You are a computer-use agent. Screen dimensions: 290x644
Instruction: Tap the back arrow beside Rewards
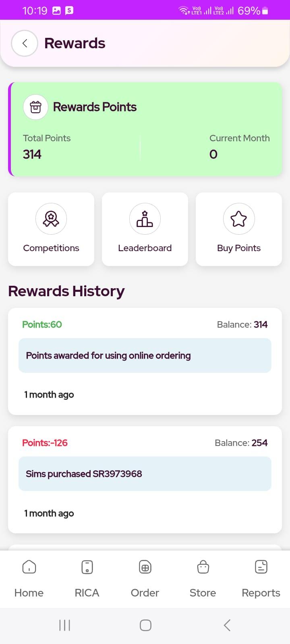tap(25, 43)
